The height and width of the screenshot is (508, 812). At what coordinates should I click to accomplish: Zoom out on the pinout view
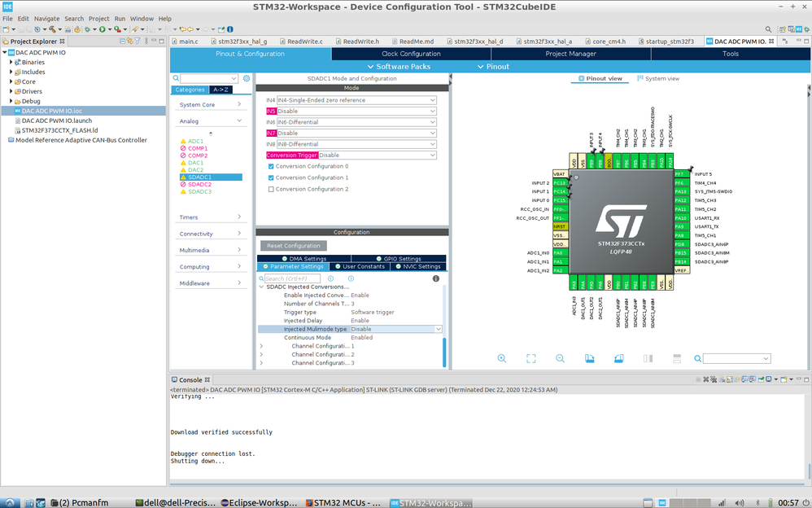pyautogui.click(x=560, y=358)
